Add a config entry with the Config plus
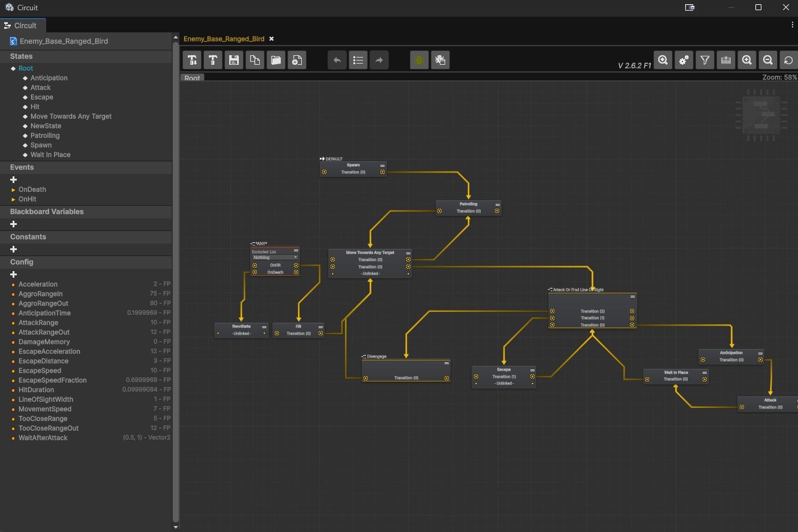Screen dimensions: 798x532 pos(14,274)
